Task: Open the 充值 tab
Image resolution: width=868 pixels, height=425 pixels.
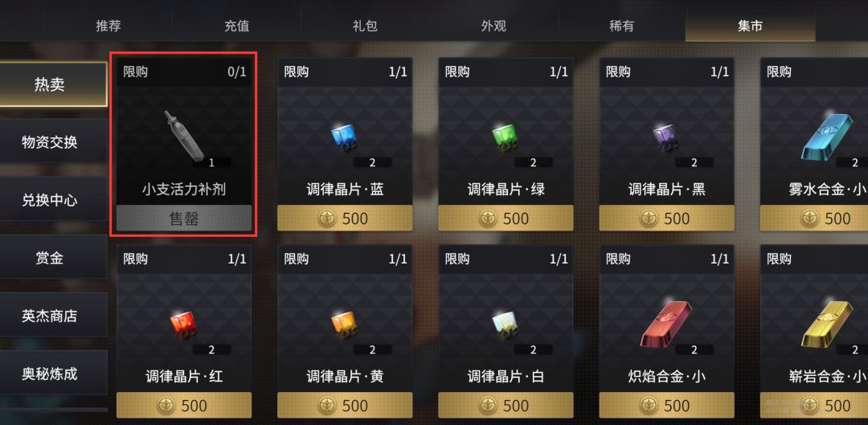Action: (237, 26)
